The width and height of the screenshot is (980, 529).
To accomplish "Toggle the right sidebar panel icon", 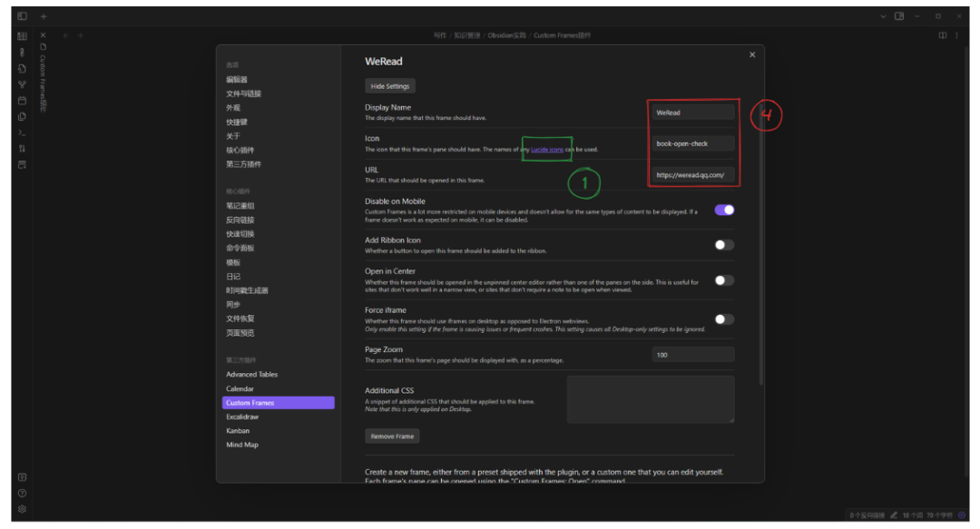I will pos(899,16).
